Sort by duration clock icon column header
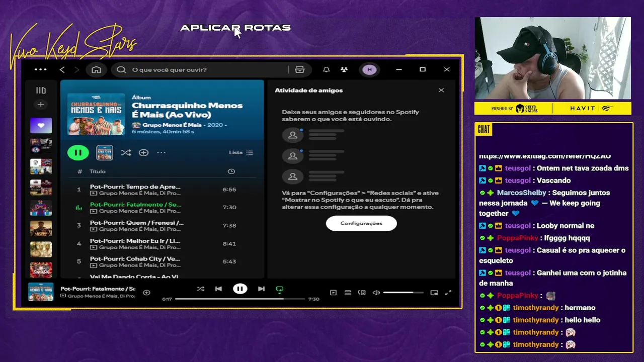The image size is (644, 362). coord(231,171)
